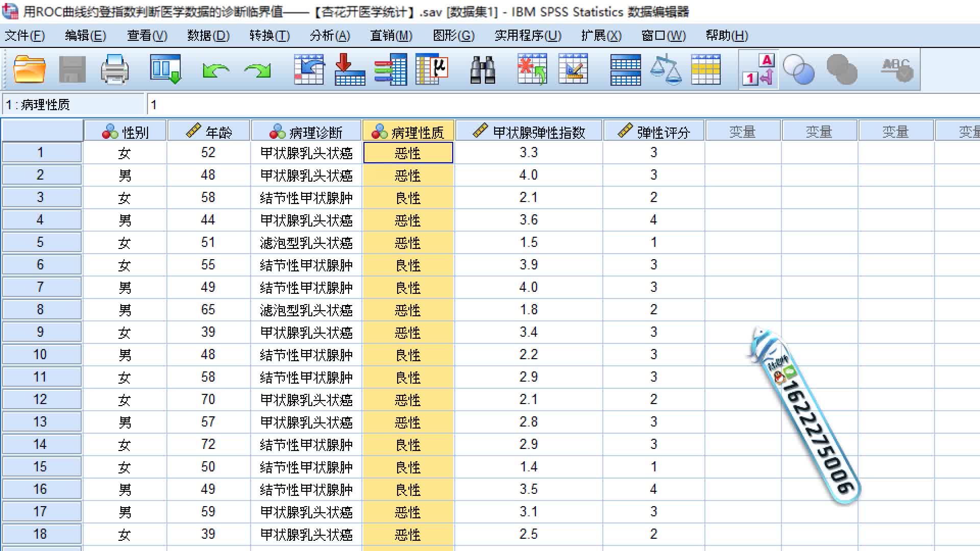Toggle value labels display off
The width and height of the screenshot is (980, 551).
pos(758,69)
